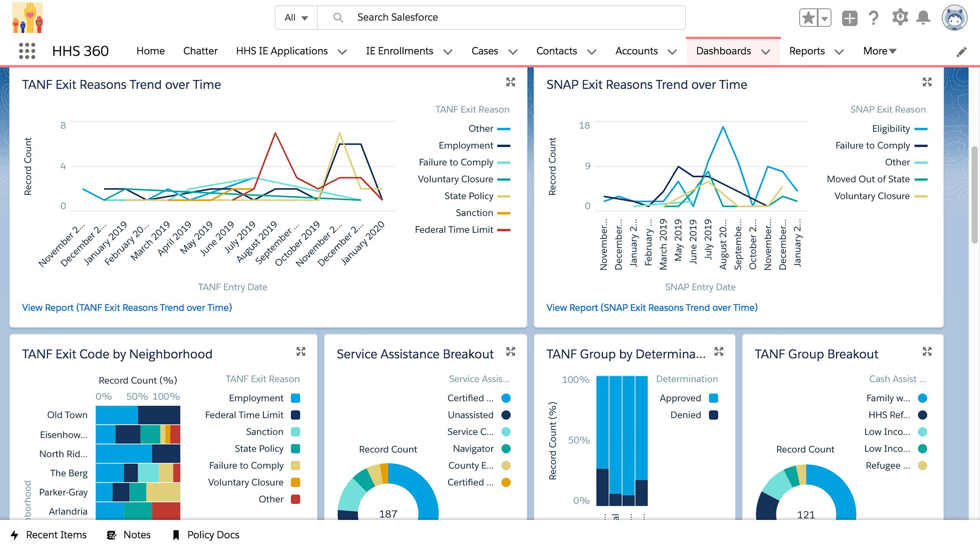Expand SNAP Exit Reasons Trend chart
980x549 pixels.
[x=927, y=82]
